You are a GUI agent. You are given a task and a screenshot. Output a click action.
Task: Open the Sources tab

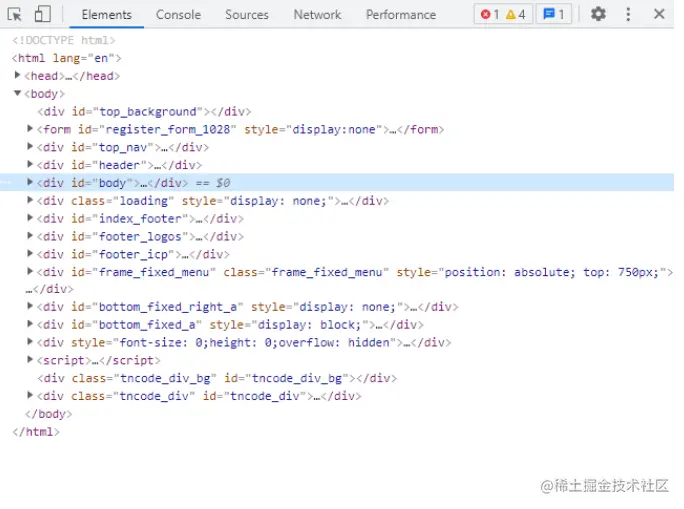(x=247, y=15)
